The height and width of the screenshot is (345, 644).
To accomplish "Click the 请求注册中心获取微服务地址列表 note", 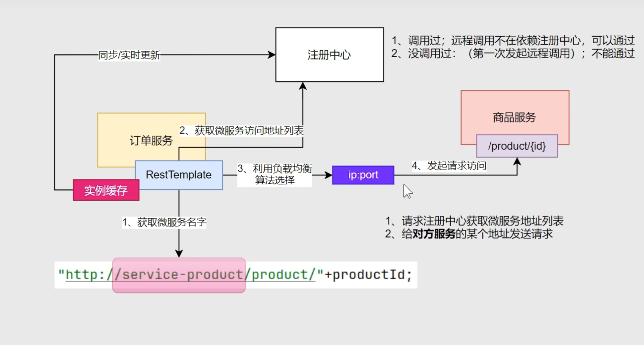I will coord(474,221).
